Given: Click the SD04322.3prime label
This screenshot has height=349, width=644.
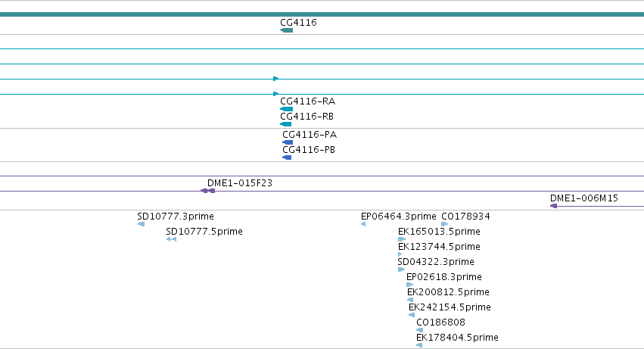Looking at the screenshot, I should click(x=436, y=262).
